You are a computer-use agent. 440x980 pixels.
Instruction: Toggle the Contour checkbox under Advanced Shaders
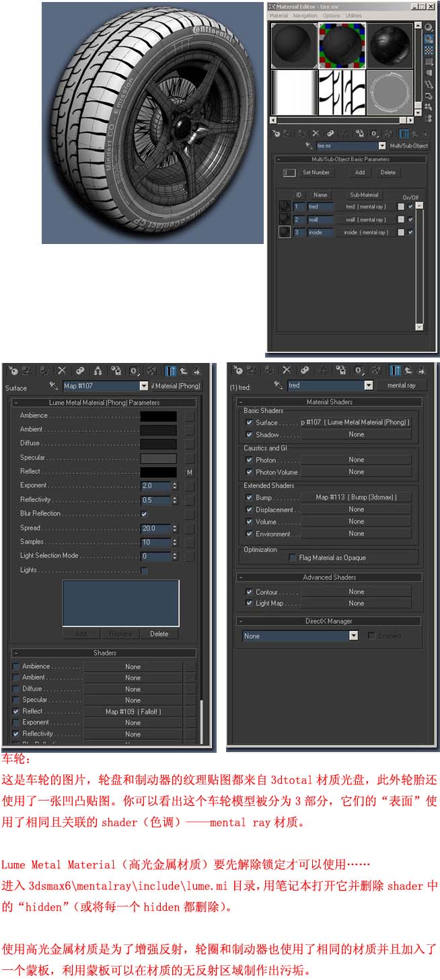pyautogui.click(x=249, y=592)
